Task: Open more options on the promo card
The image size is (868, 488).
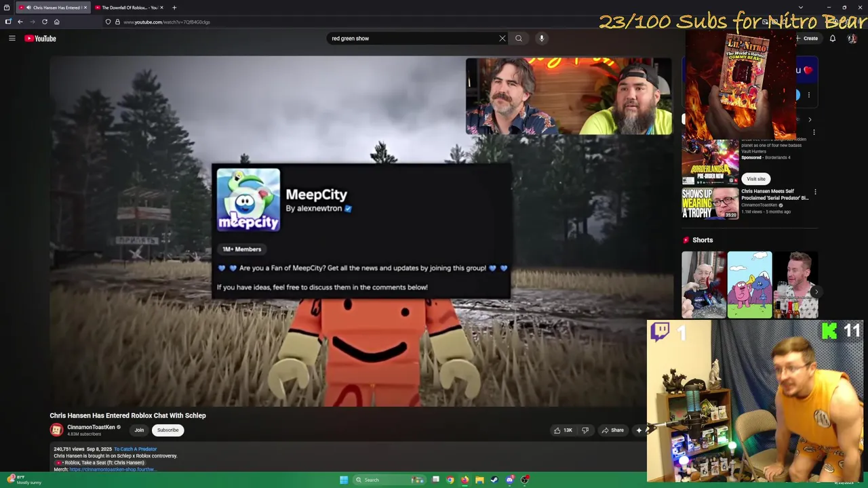Action: pyautogui.click(x=808, y=95)
